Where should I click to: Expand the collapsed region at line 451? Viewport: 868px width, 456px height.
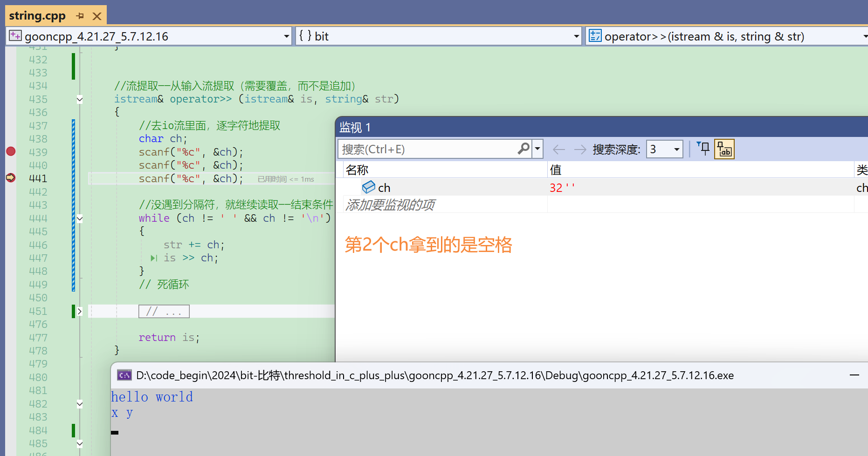80,311
